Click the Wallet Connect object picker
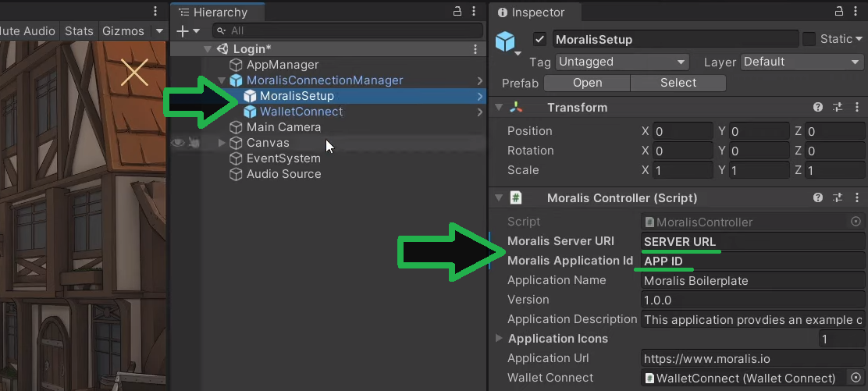This screenshot has width=868, height=391. 856,379
